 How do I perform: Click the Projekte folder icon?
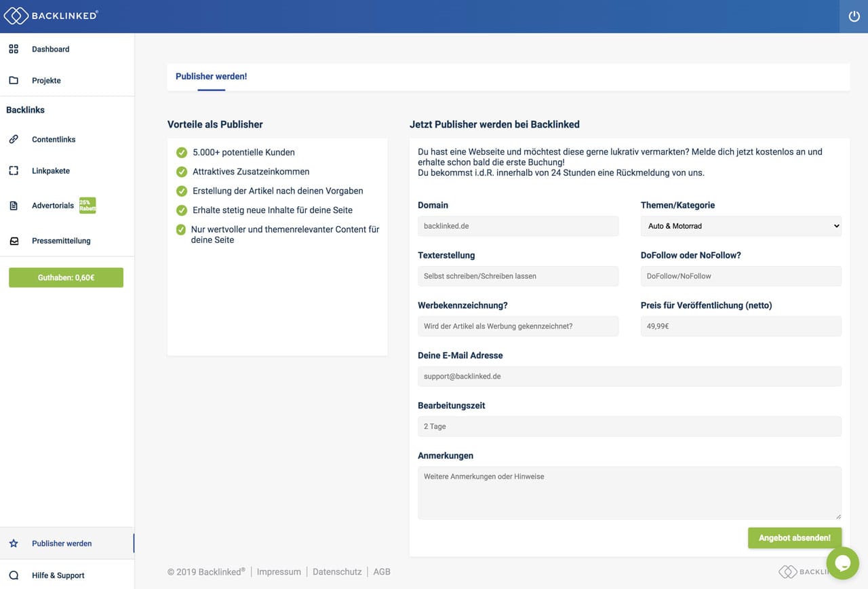14,80
